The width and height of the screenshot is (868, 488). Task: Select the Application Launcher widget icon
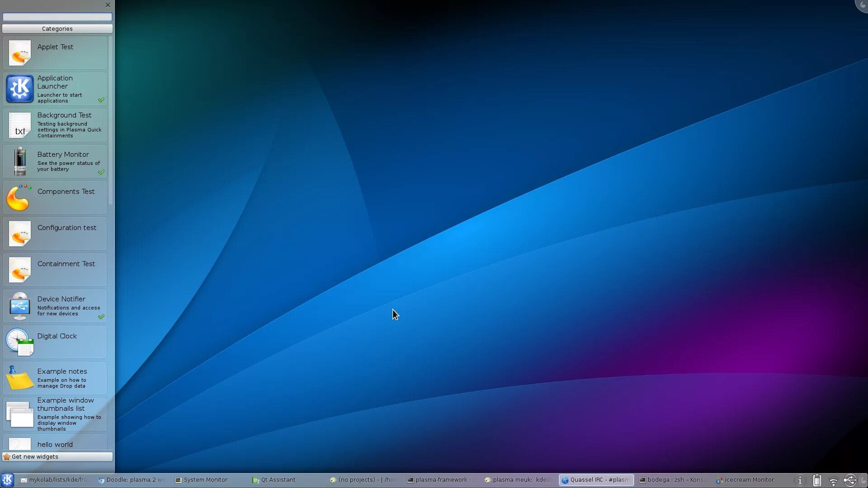[x=19, y=89]
